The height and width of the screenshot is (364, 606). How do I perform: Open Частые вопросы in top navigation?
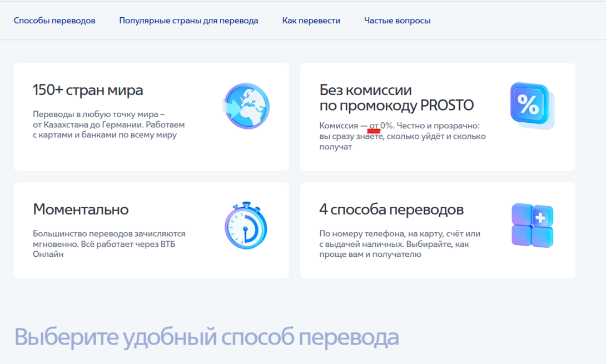[397, 21]
